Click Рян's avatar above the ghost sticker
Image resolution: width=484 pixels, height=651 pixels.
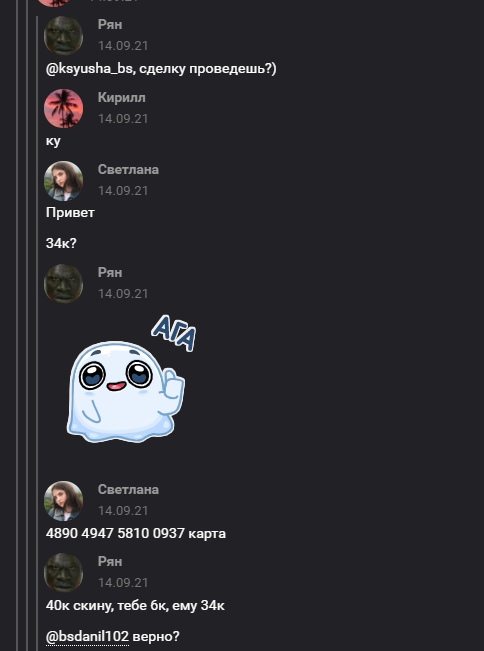(x=64, y=284)
